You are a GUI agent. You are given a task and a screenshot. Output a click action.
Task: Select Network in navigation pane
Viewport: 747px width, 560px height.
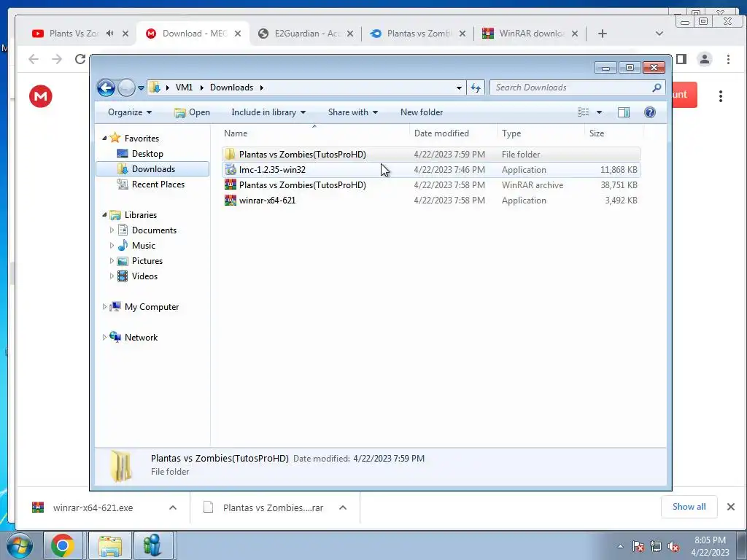pyautogui.click(x=141, y=338)
